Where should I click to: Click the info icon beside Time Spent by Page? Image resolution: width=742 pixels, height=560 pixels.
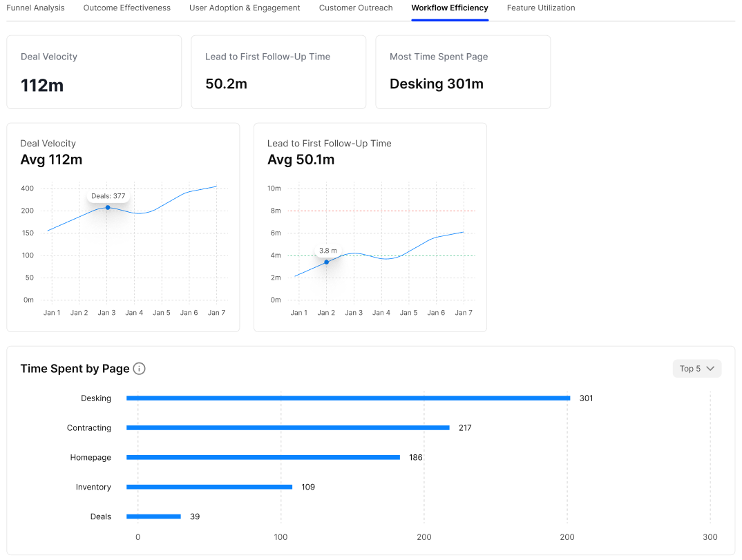(x=139, y=369)
